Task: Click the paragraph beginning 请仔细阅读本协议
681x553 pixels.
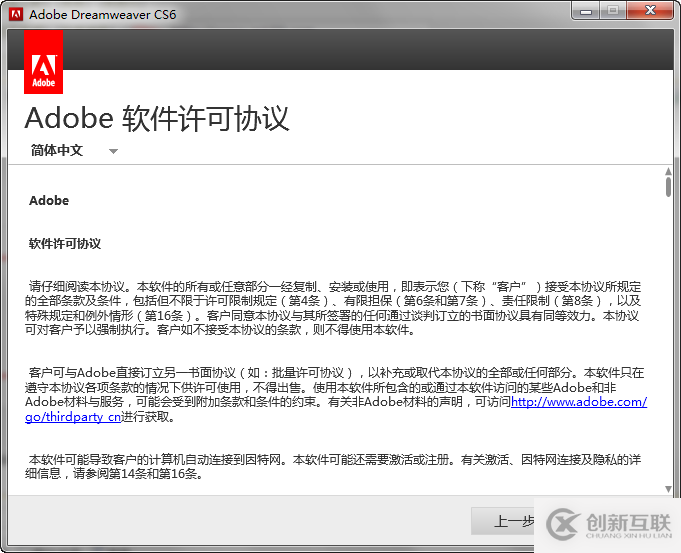Action: [x=333, y=308]
